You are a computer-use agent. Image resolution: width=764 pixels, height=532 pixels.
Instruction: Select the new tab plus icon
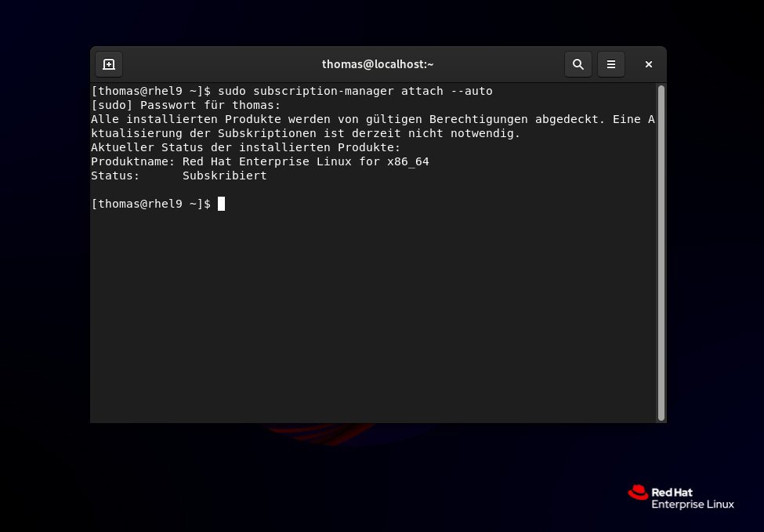click(x=109, y=64)
